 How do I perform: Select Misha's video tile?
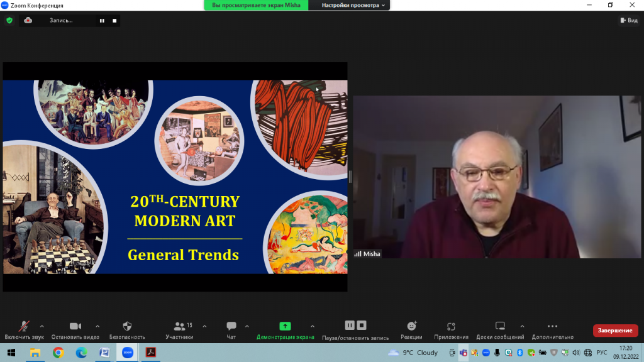(x=497, y=177)
